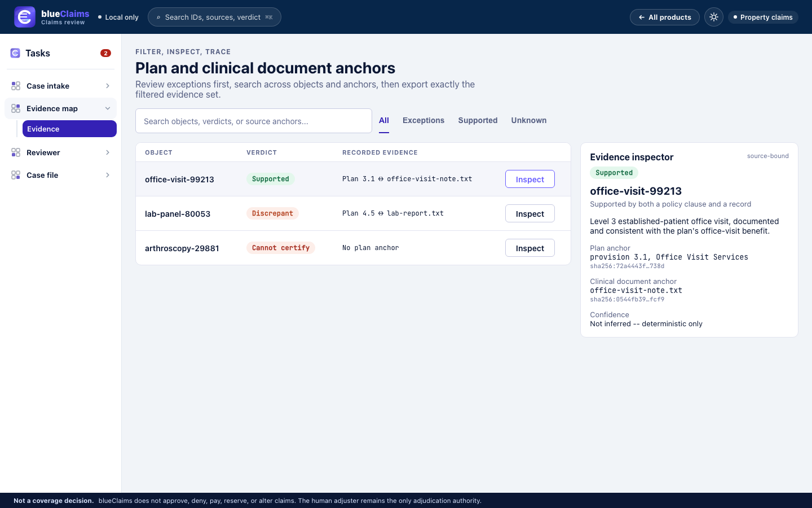This screenshot has width=812, height=508.
Task: Collapse the Evidence map section
Action: pos(108,108)
